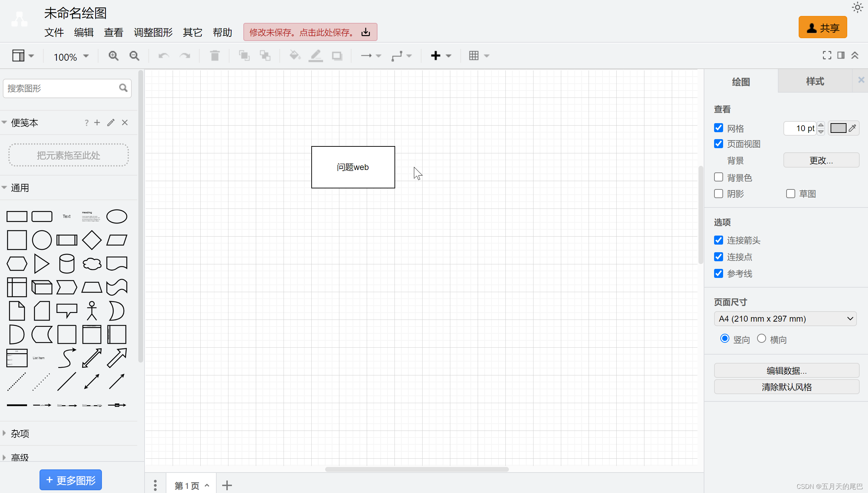Open the 调整图形 menu
The width and height of the screenshot is (868, 493).
pyautogui.click(x=153, y=32)
